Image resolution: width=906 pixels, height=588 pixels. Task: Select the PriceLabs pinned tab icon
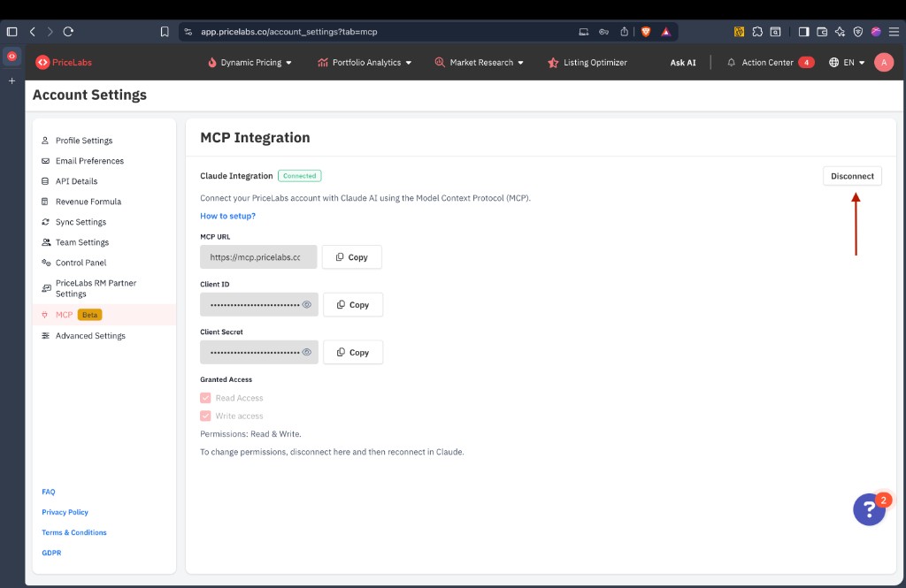(x=12, y=56)
